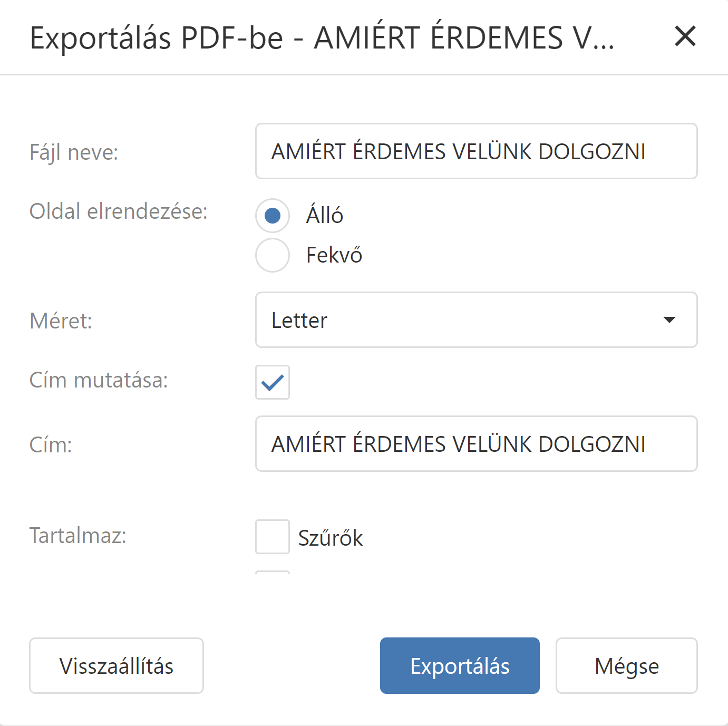Click the Fájl neve label
Image resolution: width=728 pixels, height=726 pixels.
coord(74,152)
